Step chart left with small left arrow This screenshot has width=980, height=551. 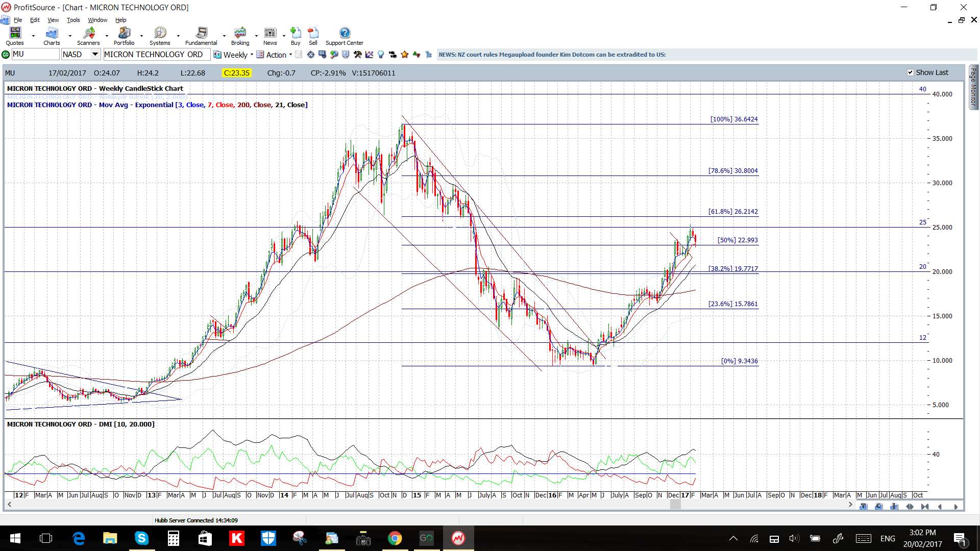pos(940,507)
